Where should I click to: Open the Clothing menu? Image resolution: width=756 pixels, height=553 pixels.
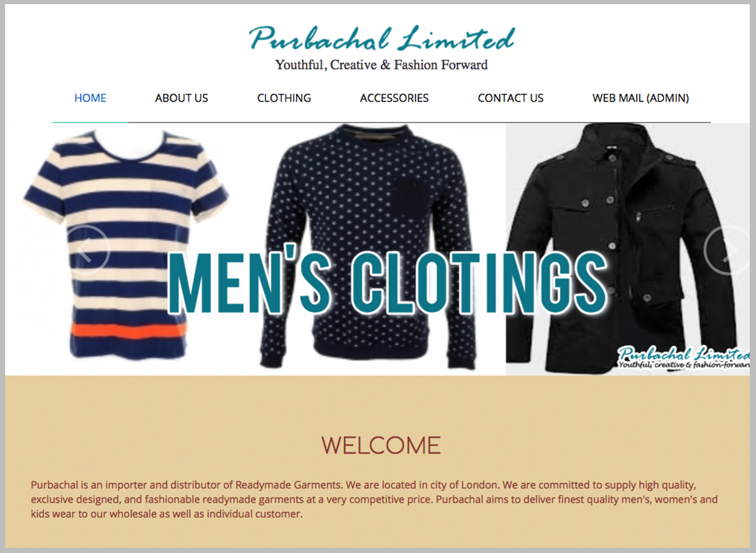(x=284, y=98)
